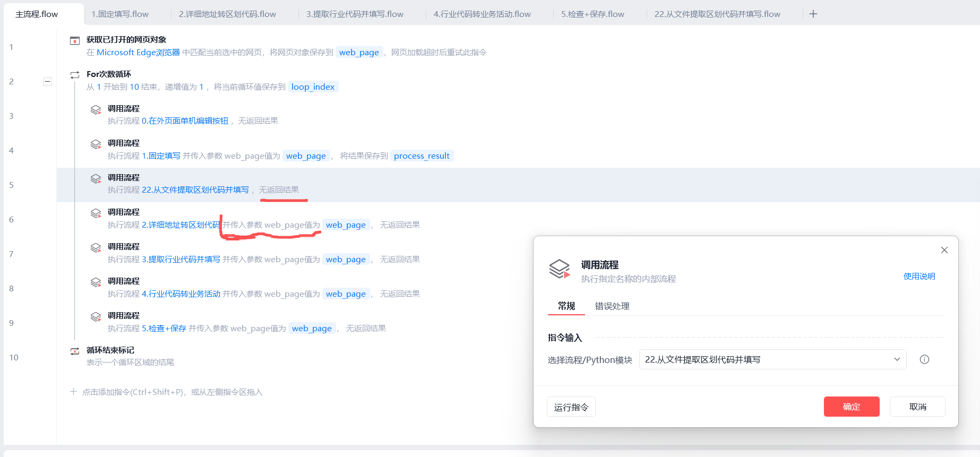Viewport: 980px width, 457px height.
Task: Click the browser icon on line 1
Action: (x=75, y=40)
